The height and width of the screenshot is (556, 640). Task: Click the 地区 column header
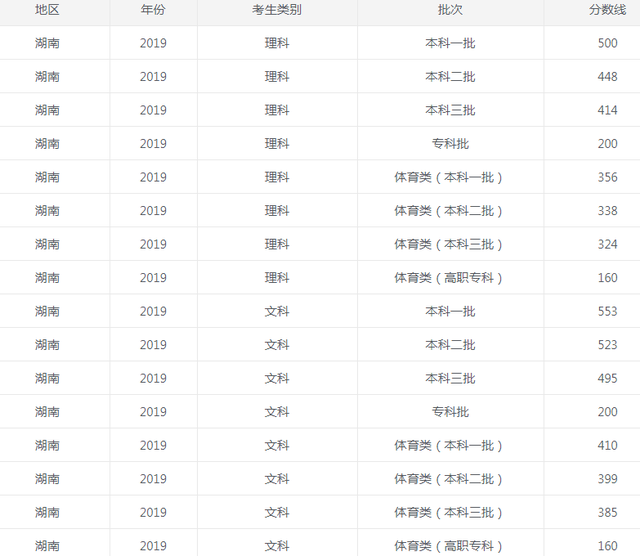(x=47, y=9)
